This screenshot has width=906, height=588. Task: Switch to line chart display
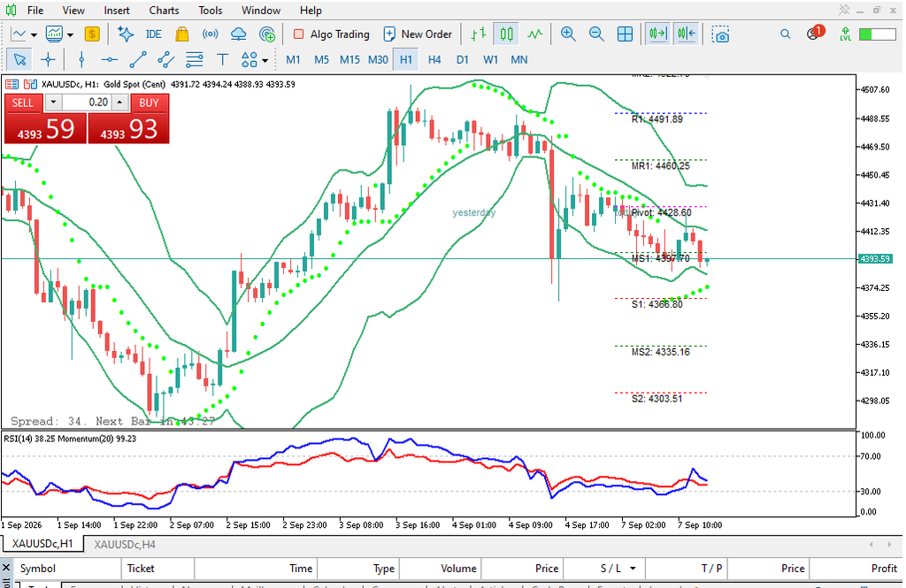click(535, 34)
